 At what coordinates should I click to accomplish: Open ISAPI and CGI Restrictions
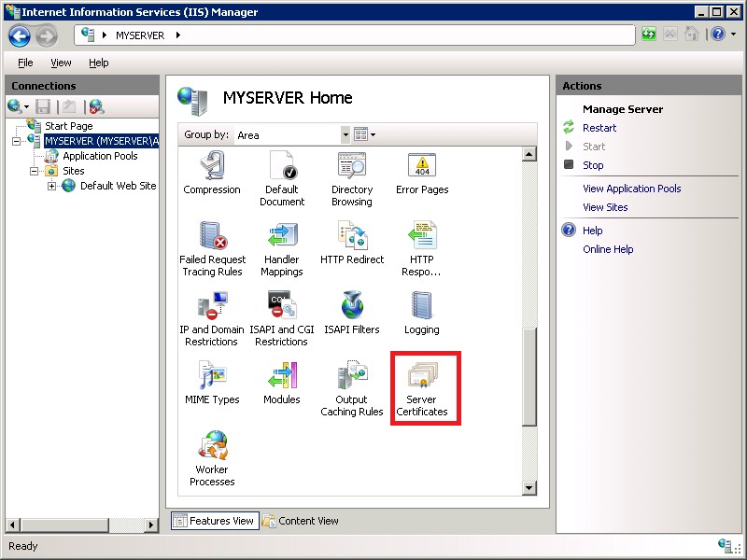[x=282, y=318]
